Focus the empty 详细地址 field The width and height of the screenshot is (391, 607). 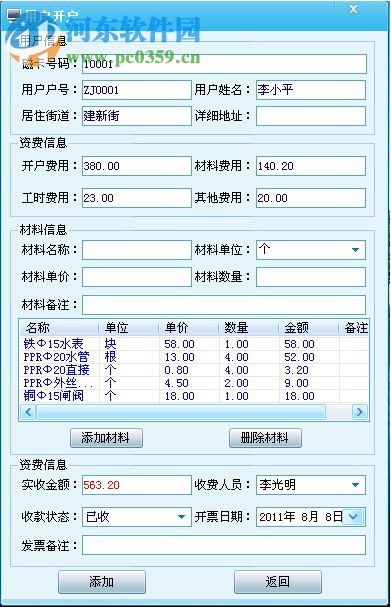(310, 116)
